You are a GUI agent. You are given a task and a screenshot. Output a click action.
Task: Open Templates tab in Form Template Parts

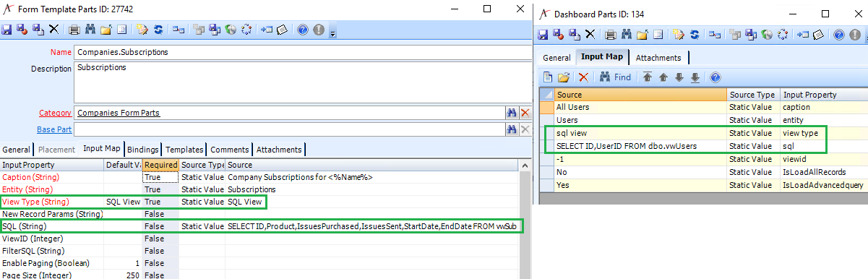pyautogui.click(x=184, y=150)
